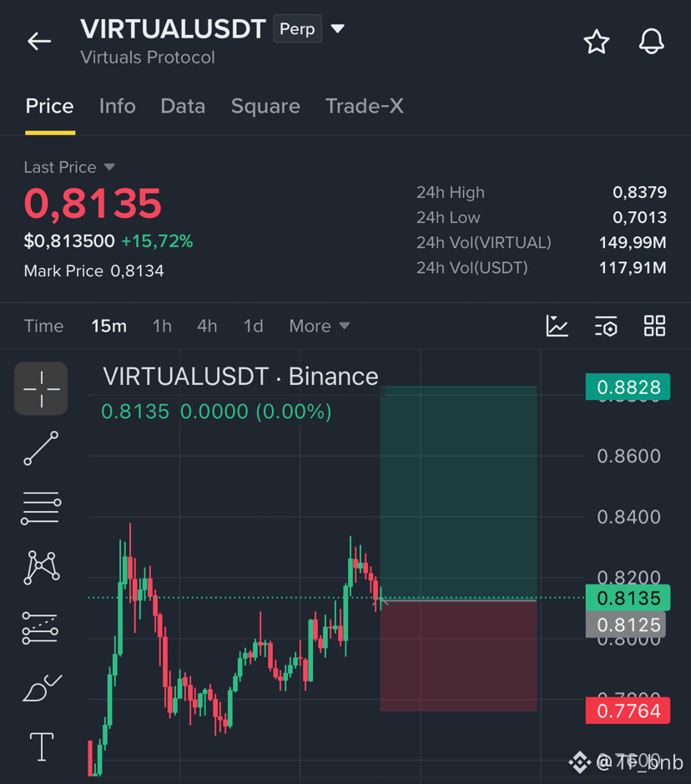Viewport: 691px width, 784px height.
Task: Click the +15,72% change percentage
Action: [x=157, y=241]
